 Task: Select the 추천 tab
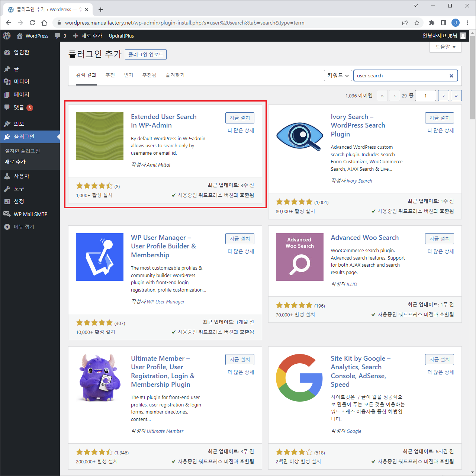coord(110,75)
